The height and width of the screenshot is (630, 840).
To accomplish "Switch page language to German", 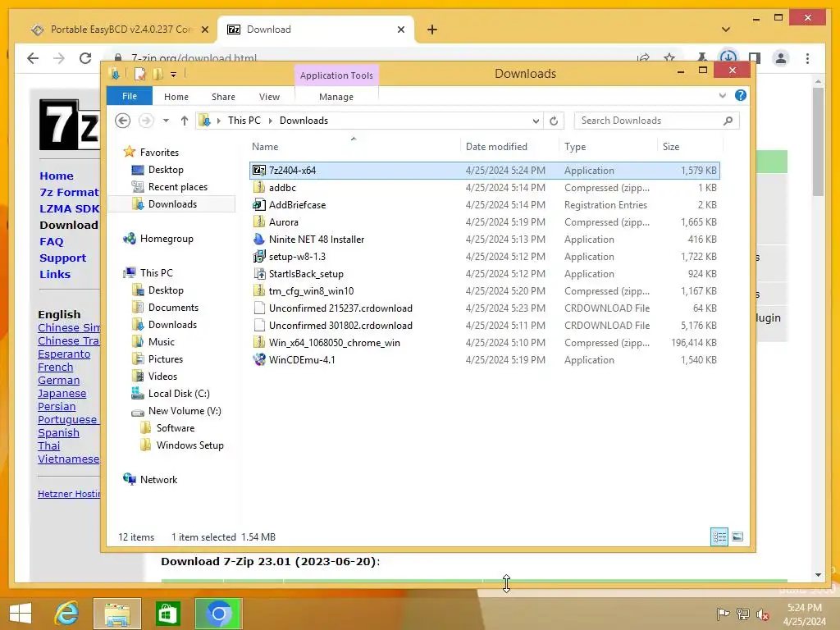I will coord(59,381).
